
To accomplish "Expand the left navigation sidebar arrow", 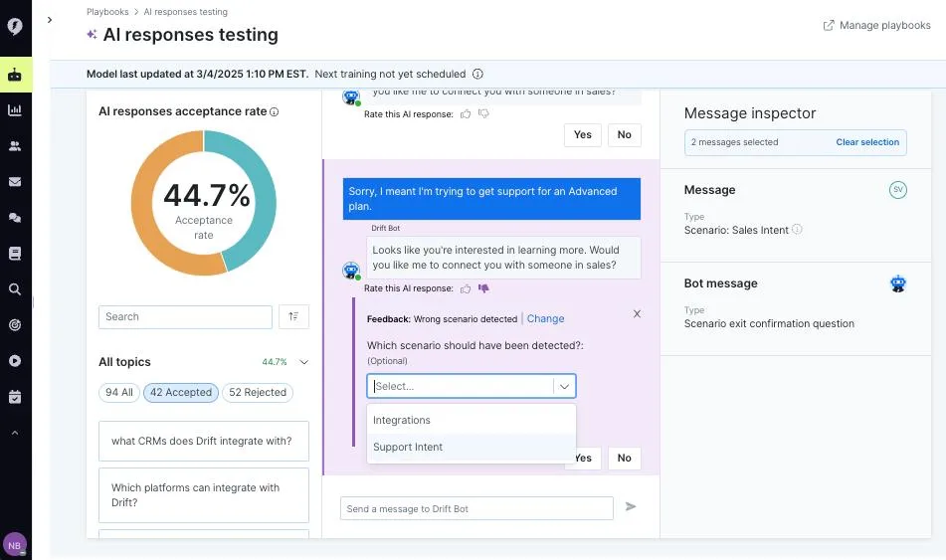I will [x=50, y=20].
